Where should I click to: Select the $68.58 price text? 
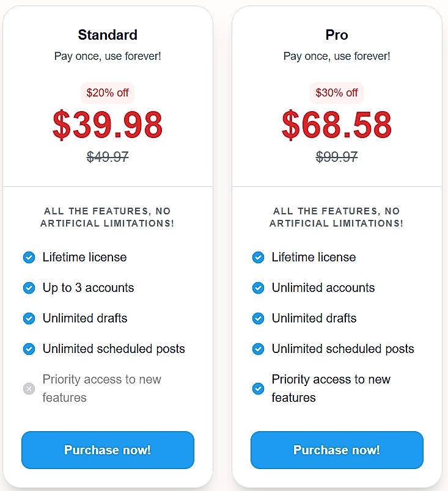click(x=337, y=126)
